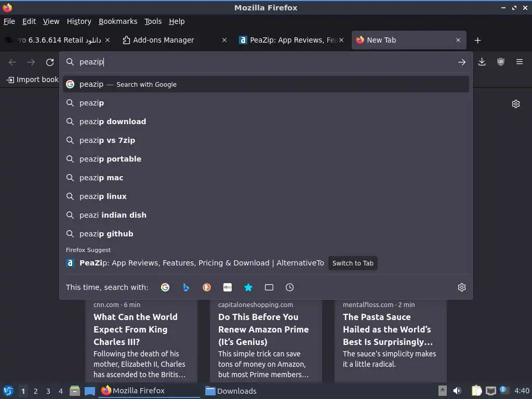Select Mozilla Firefox in the taskbar
The width and height of the screenshot is (532, 399).
point(149,391)
